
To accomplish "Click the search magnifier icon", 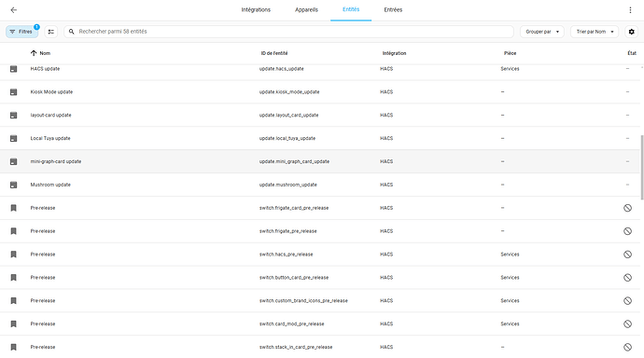I will point(72,32).
